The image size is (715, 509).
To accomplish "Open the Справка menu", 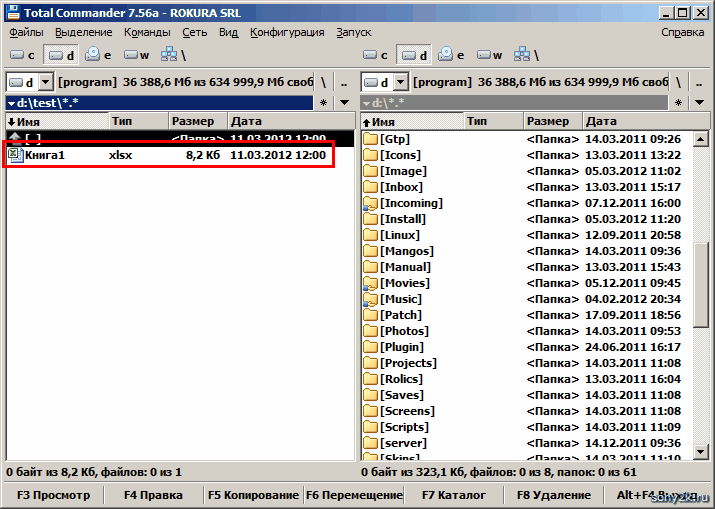I will [x=683, y=32].
